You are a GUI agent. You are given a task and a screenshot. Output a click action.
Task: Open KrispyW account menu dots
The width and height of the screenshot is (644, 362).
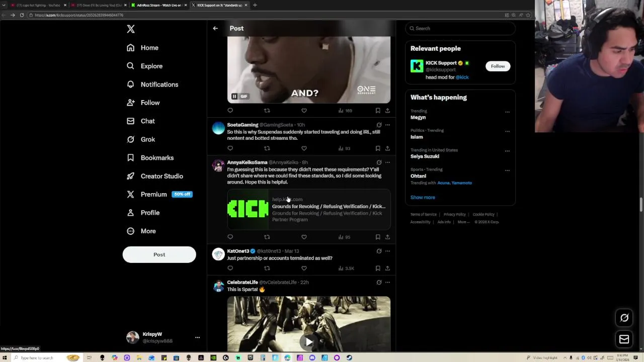[x=197, y=337]
